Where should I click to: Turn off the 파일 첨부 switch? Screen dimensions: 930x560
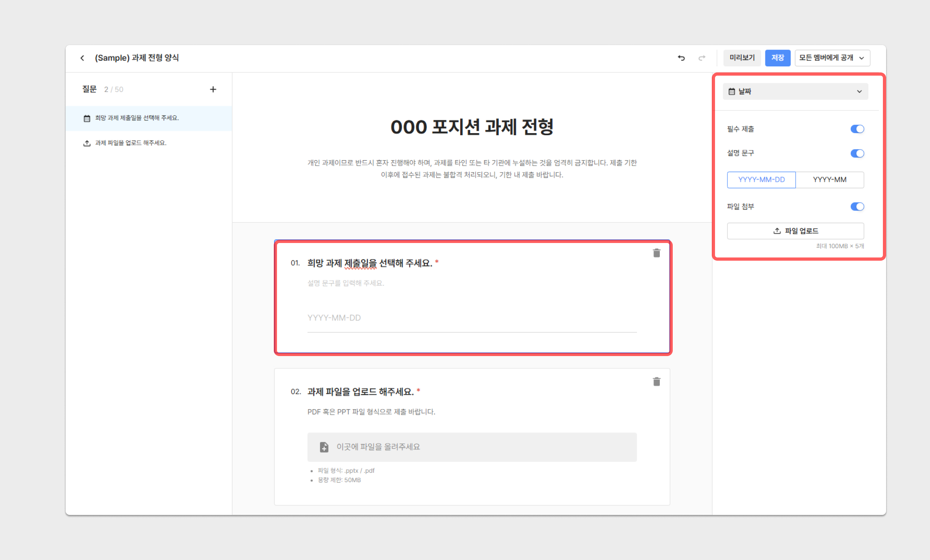click(x=857, y=207)
